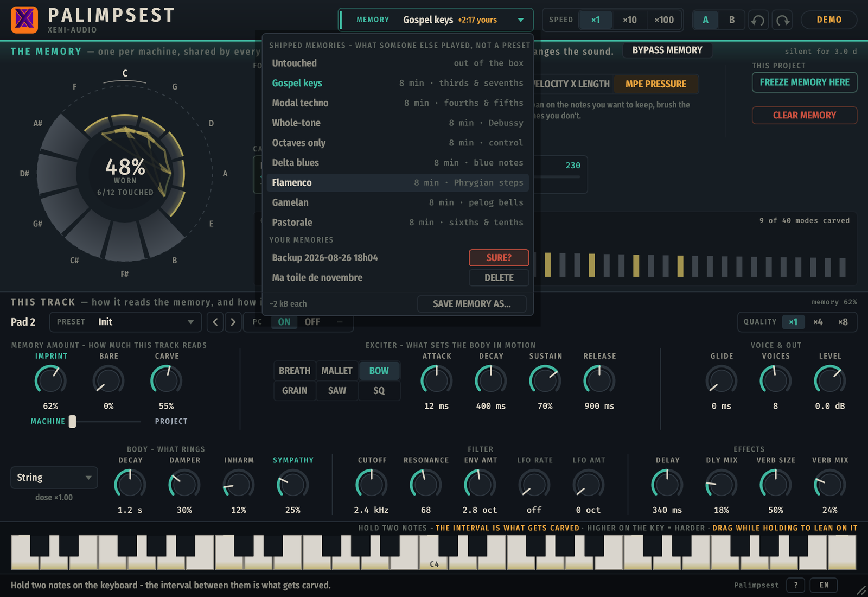Select the Gamelan memory
The width and height of the screenshot is (868, 597).
(x=398, y=202)
